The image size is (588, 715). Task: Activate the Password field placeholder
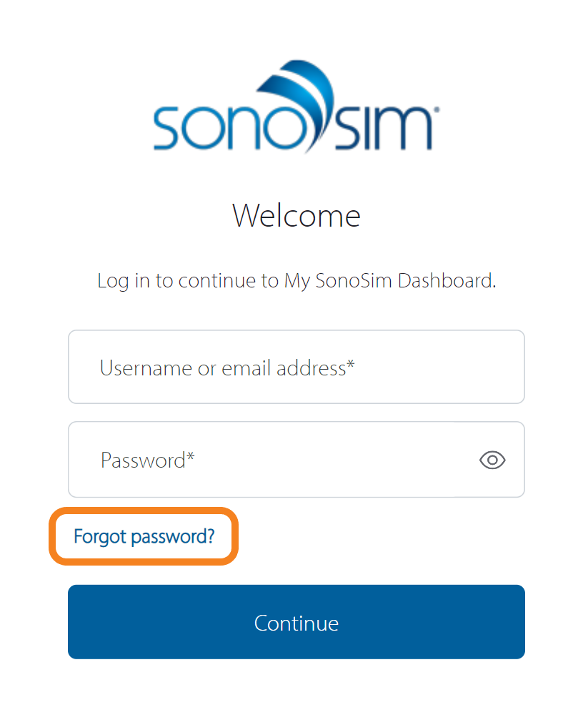click(x=146, y=460)
